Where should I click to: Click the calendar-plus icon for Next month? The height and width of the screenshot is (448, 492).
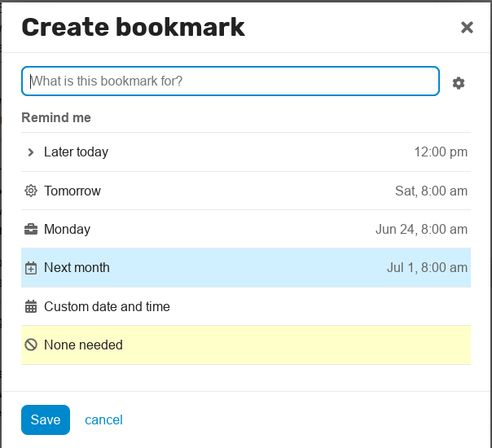[x=31, y=268]
